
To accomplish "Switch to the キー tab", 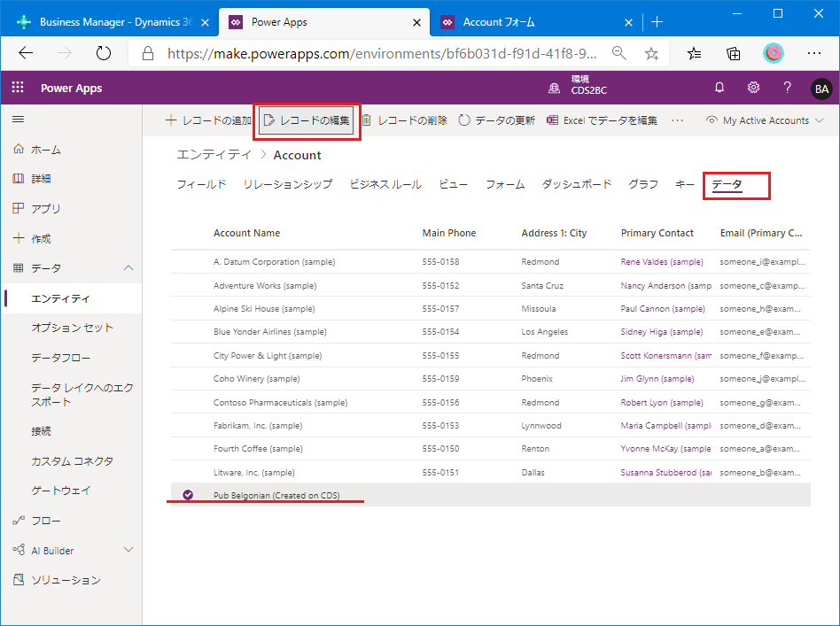I will click(x=685, y=184).
